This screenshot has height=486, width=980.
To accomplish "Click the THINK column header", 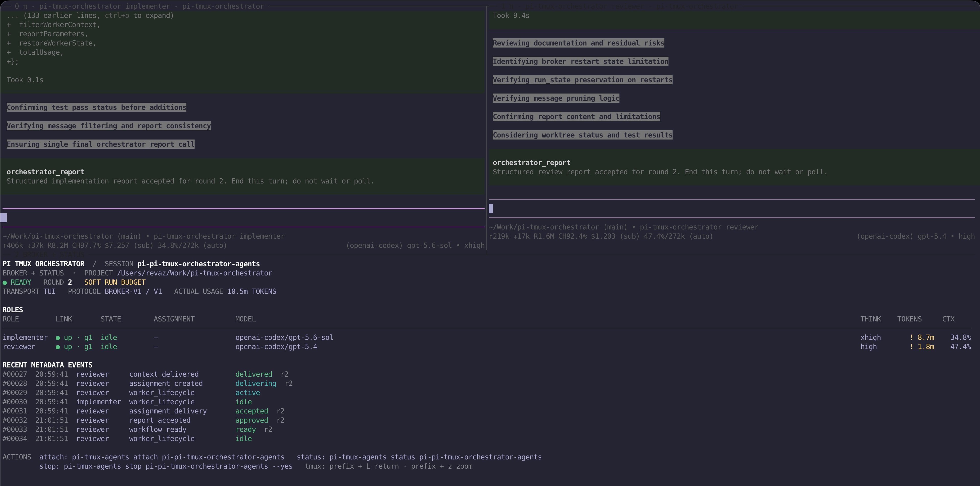I will tap(870, 319).
